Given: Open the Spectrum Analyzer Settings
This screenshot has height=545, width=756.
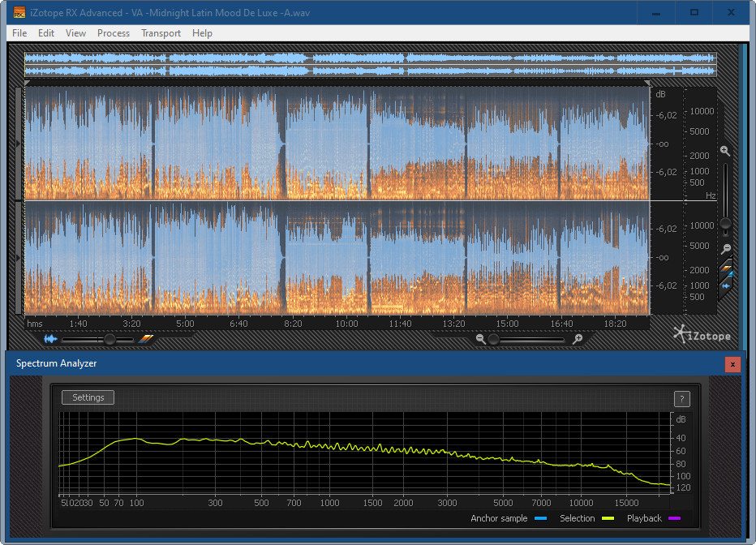Looking at the screenshot, I should click(x=88, y=397).
